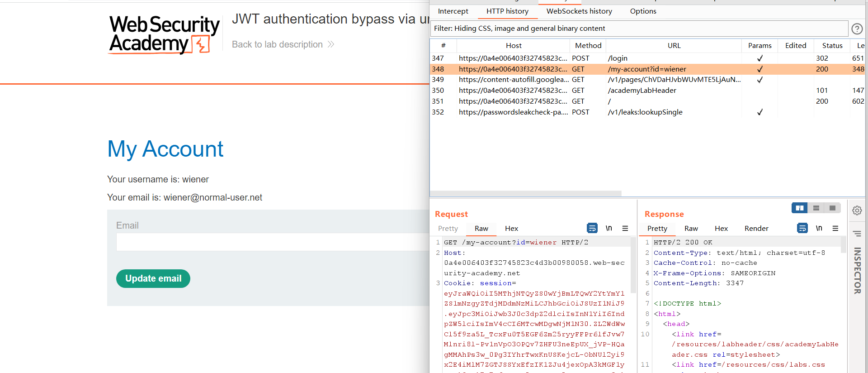Select request 347 POST /login row
Image resolution: width=868 pixels, height=373 pixels.
point(647,58)
